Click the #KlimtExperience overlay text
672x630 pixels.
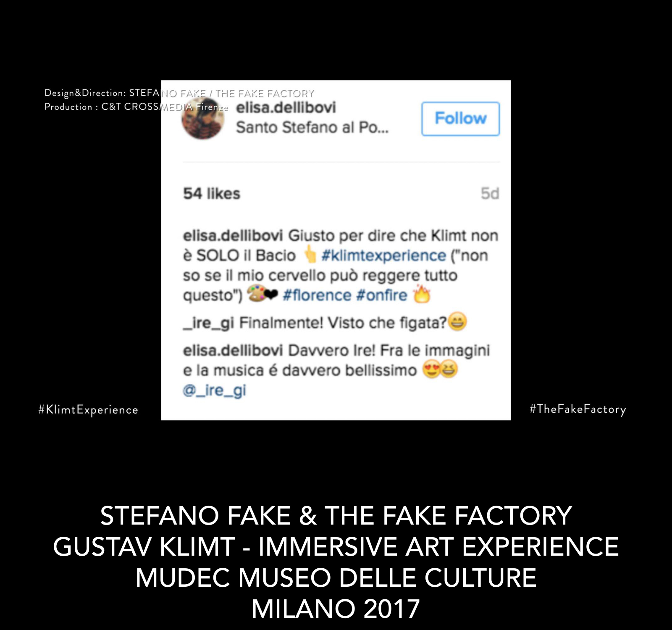point(88,410)
